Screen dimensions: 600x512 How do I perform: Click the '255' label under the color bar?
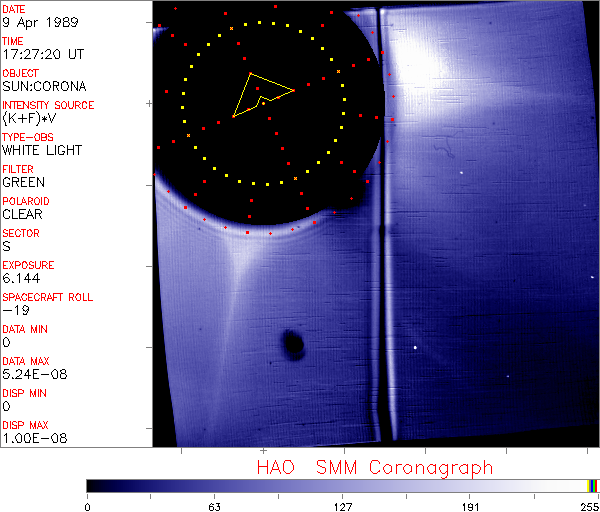click(590, 506)
